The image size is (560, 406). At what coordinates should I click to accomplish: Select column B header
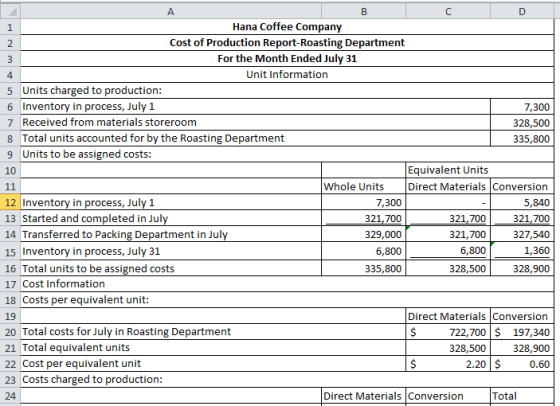click(x=364, y=11)
